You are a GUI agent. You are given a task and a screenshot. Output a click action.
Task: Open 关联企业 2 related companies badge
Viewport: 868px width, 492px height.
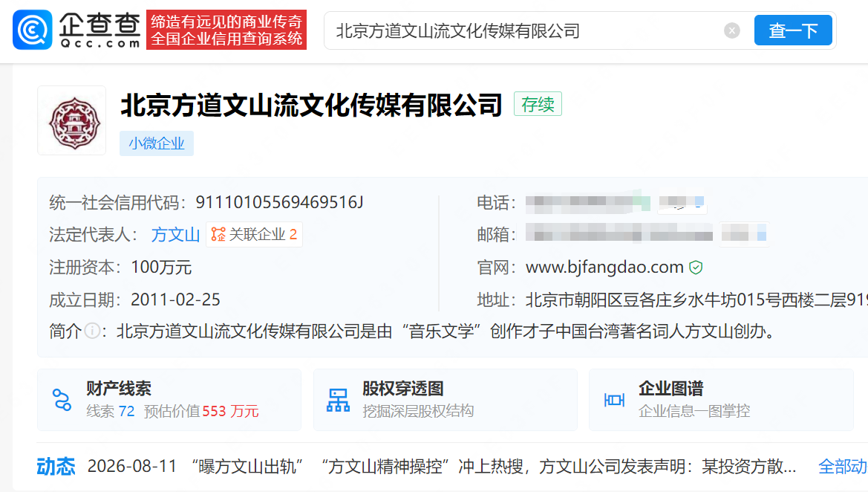click(x=254, y=234)
